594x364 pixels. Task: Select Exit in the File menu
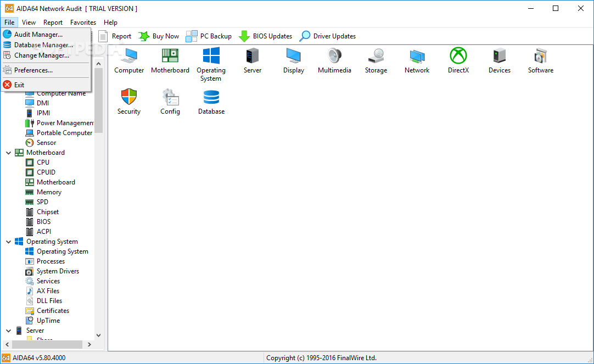[46, 85]
